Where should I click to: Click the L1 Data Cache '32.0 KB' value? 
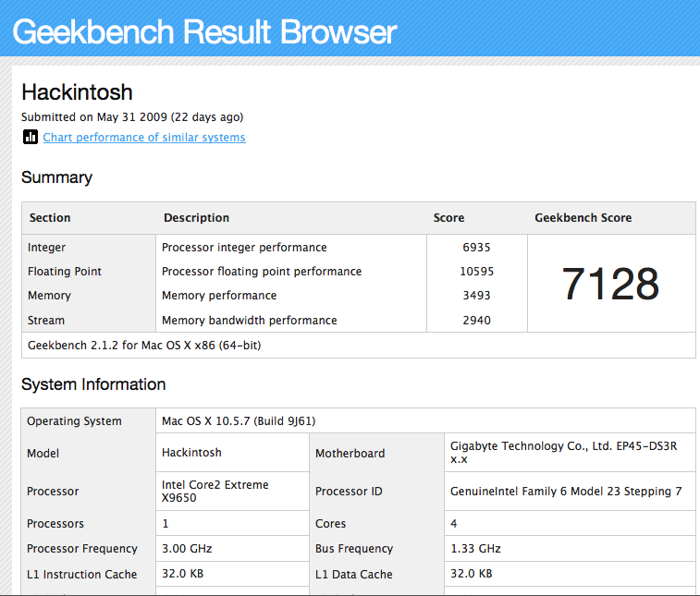coord(471,573)
